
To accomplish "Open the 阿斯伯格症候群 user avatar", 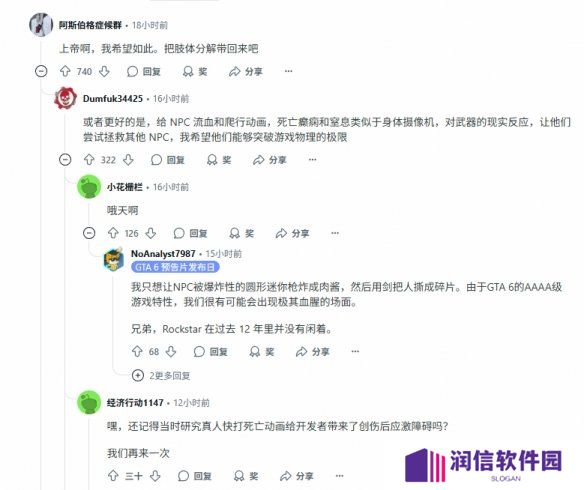I will pos(41,25).
